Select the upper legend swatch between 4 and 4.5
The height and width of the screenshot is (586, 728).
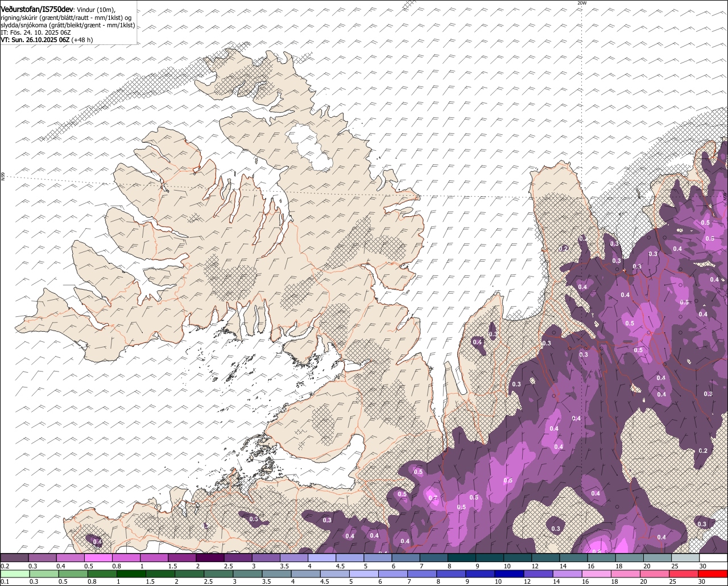tap(322, 558)
